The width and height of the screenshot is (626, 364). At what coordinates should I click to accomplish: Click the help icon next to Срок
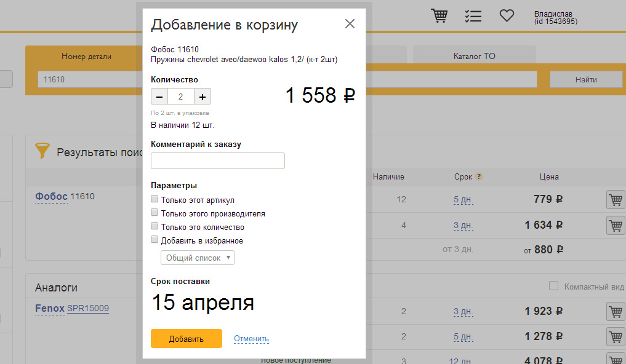479,177
